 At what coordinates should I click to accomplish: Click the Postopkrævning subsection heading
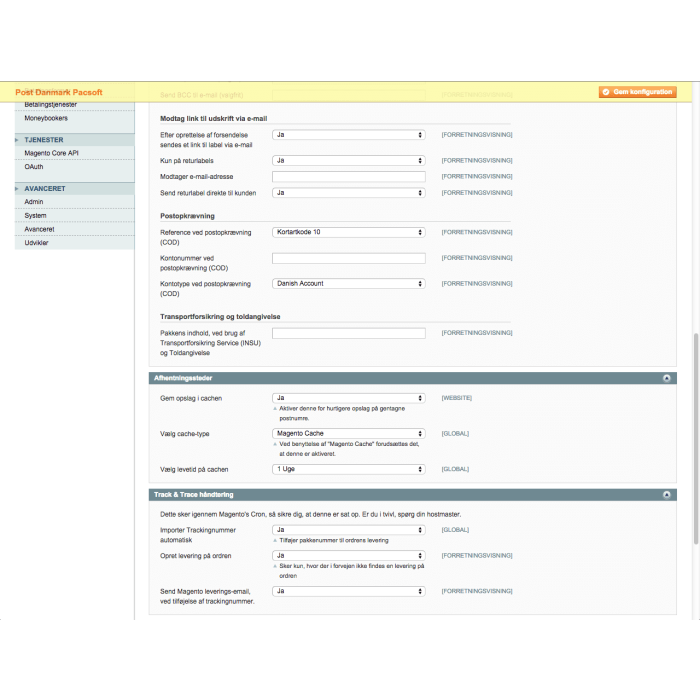point(187,216)
